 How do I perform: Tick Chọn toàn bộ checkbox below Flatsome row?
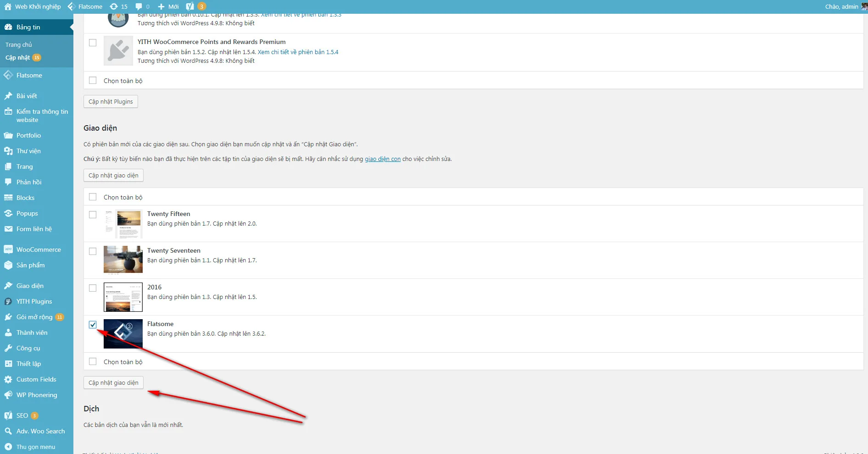93,361
